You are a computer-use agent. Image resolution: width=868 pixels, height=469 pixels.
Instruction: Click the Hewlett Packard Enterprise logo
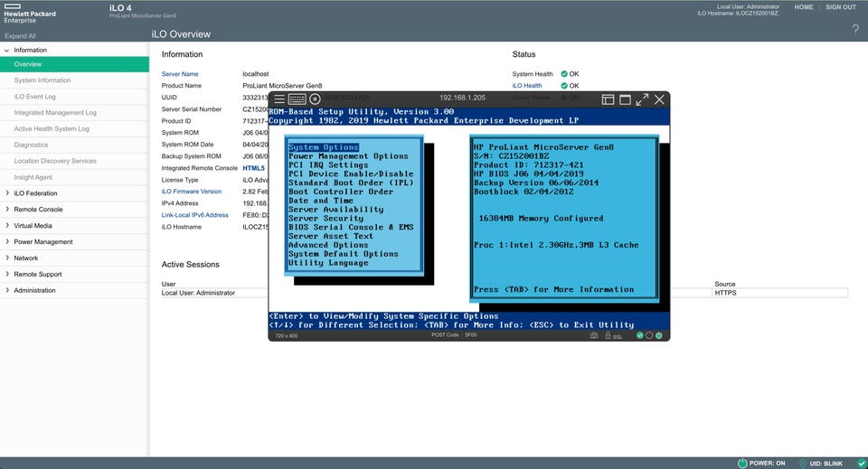pyautogui.click(x=30, y=14)
